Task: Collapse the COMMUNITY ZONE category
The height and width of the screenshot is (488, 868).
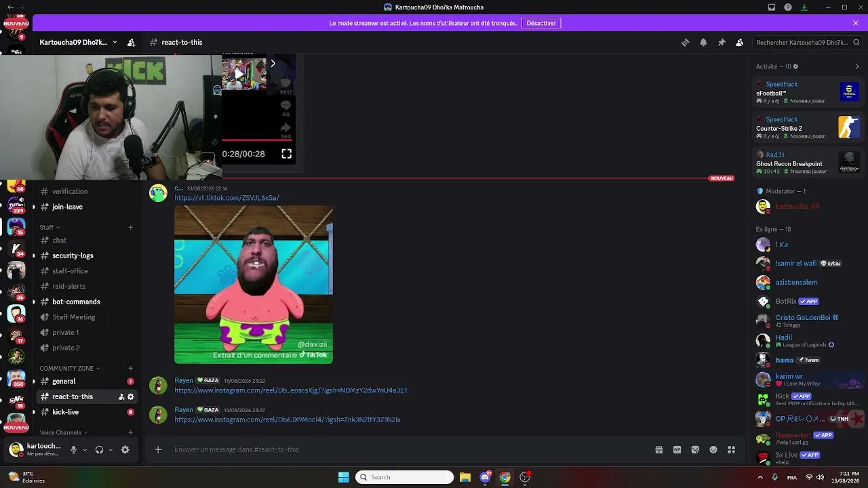Action: click(70, 368)
